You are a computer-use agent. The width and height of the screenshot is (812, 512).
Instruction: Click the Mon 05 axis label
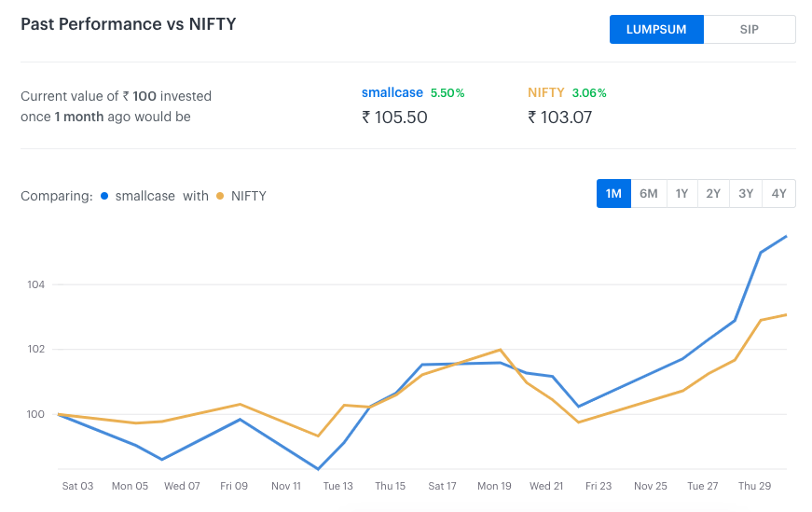tap(130, 486)
